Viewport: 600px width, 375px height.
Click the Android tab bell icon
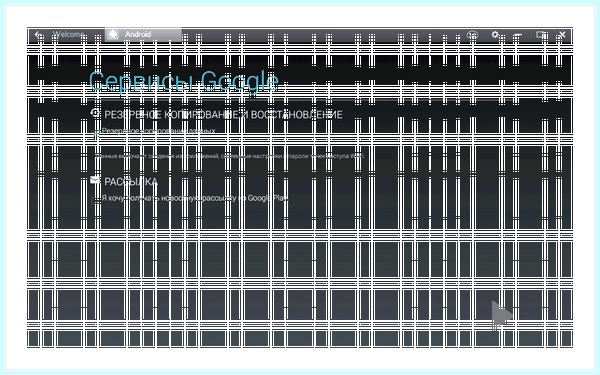[113, 34]
